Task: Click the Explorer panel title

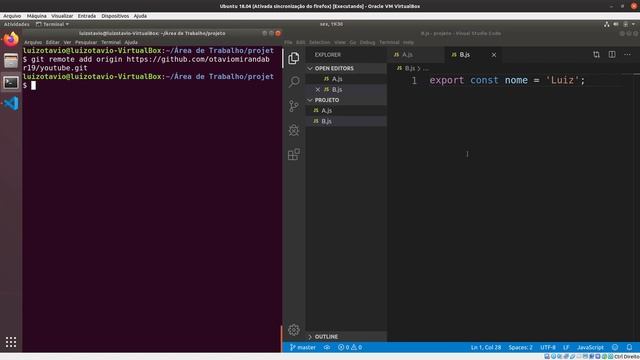Action: click(x=328, y=55)
